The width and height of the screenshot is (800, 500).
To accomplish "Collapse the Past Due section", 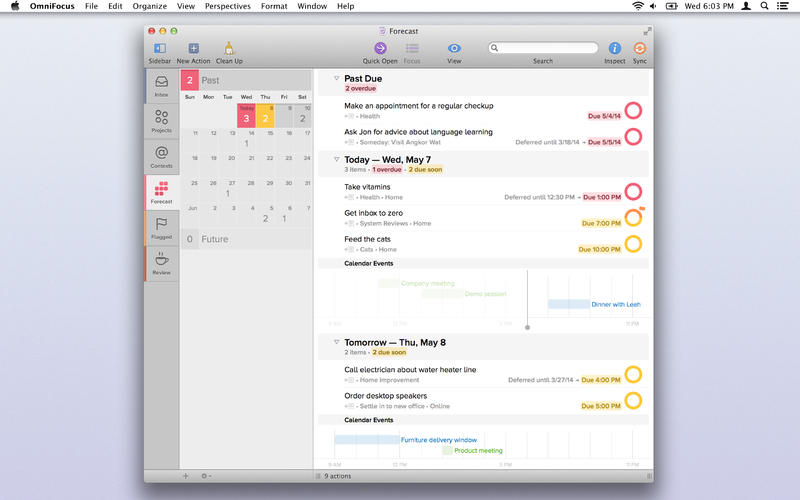I will click(x=336, y=78).
